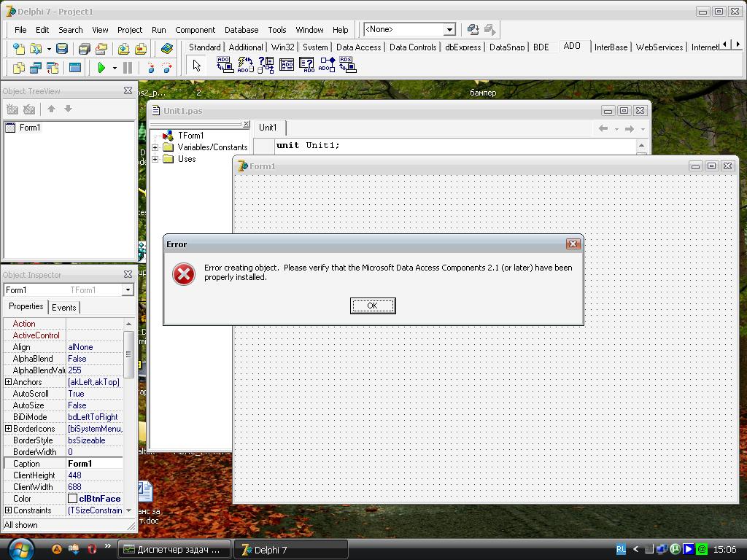Select the Unit1 tab in code editor
The height and width of the screenshot is (560, 747).
pos(268,127)
